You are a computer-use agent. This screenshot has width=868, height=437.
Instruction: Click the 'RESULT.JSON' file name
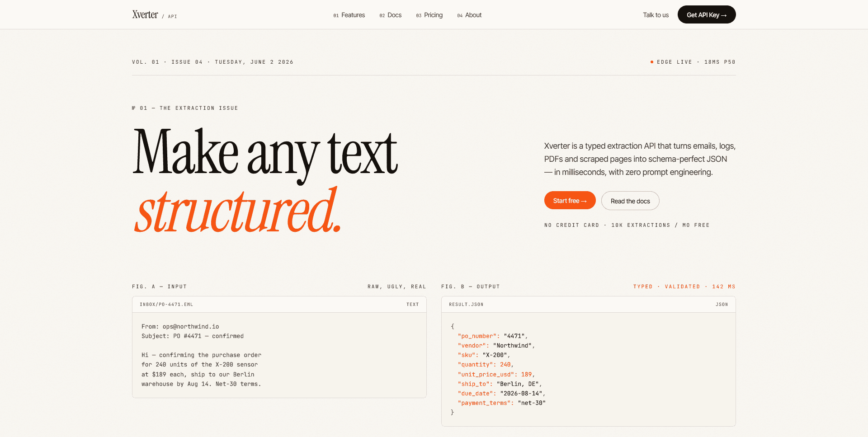coord(466,305)
